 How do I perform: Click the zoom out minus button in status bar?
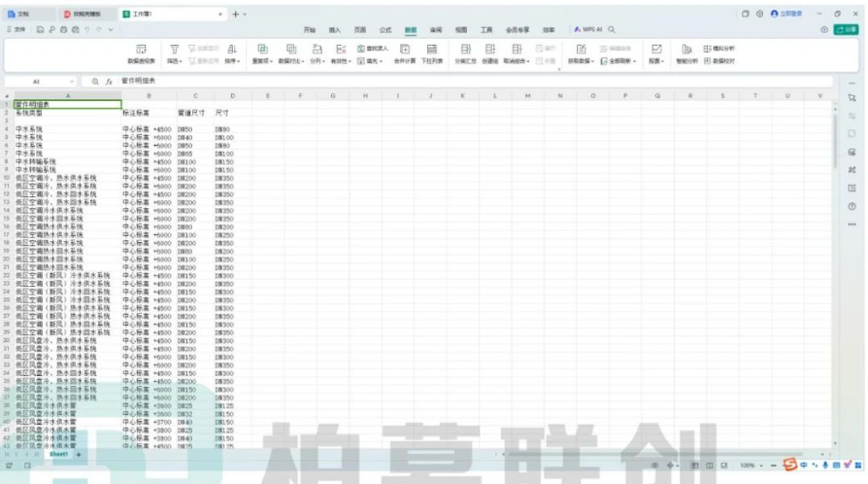click(774, 466)
